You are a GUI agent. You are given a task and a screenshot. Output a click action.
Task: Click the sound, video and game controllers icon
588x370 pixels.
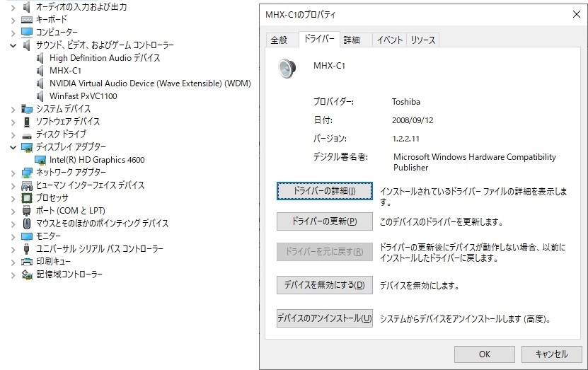click(26, 45)
